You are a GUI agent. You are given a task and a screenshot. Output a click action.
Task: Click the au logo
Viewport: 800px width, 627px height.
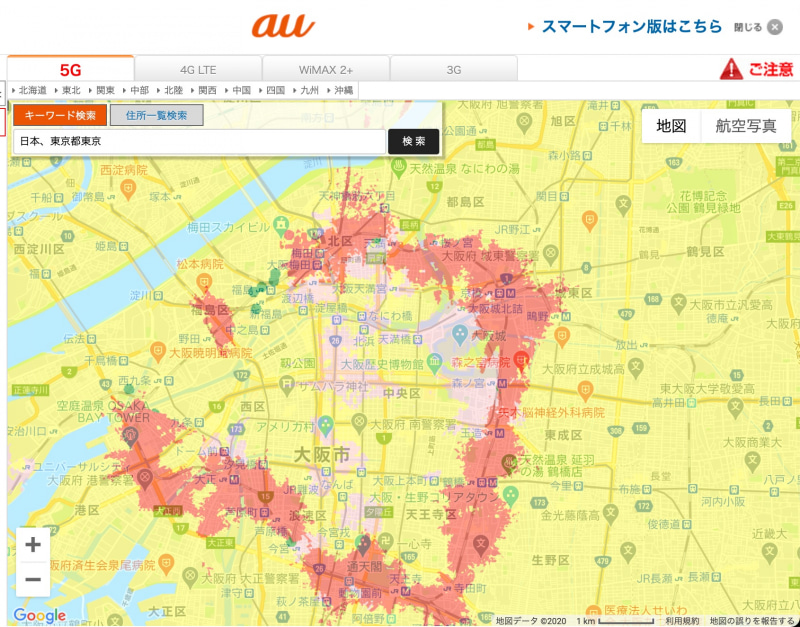pos(283,26)
